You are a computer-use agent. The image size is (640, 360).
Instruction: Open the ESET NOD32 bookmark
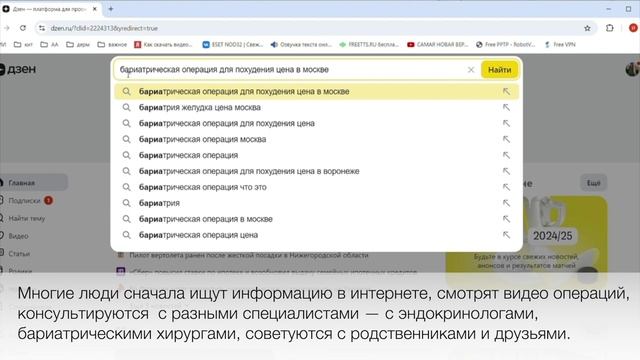[x=233, y=44]
